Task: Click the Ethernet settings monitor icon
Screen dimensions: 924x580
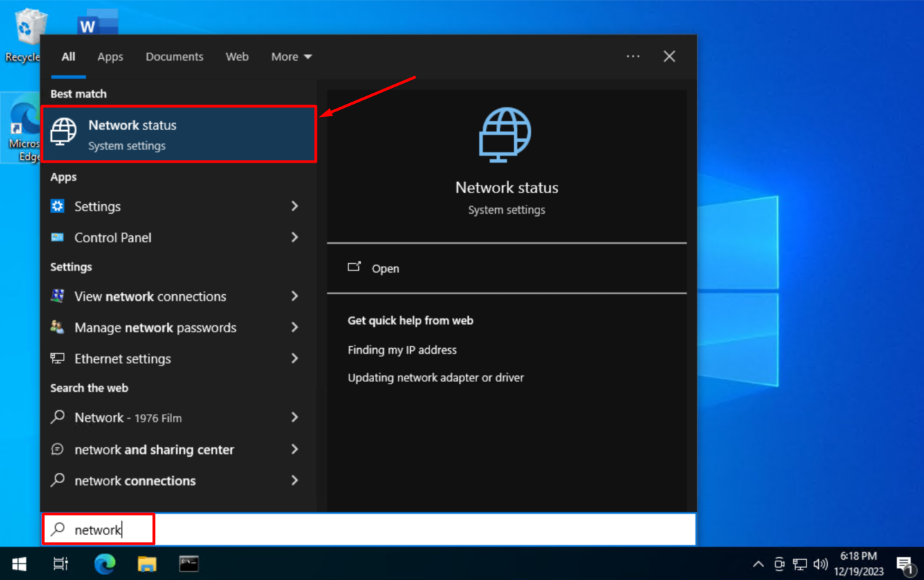Action: [57, 359]
